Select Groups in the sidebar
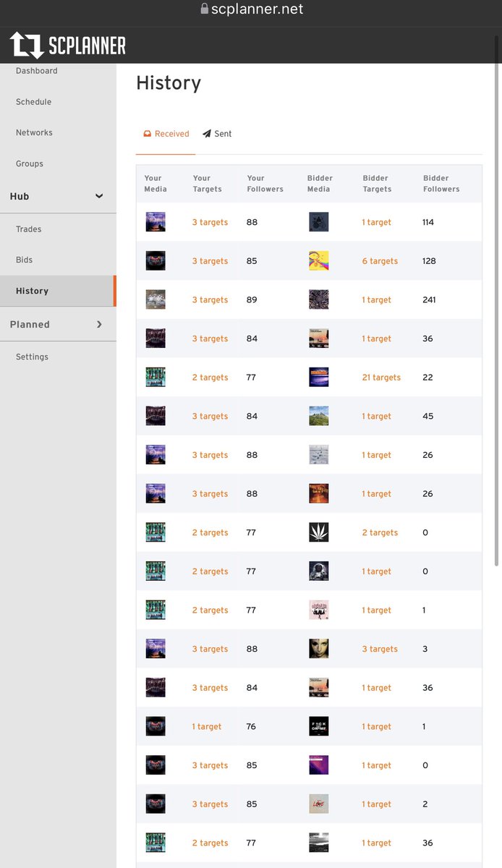The width and height of the screenshot is (502, 868). coord(30,163)
